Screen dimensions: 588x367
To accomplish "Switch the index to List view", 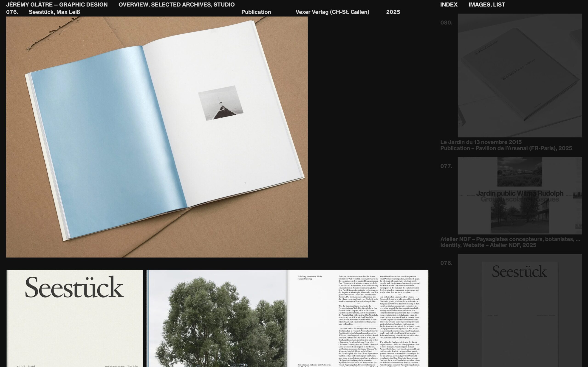I will click(499, 5).
